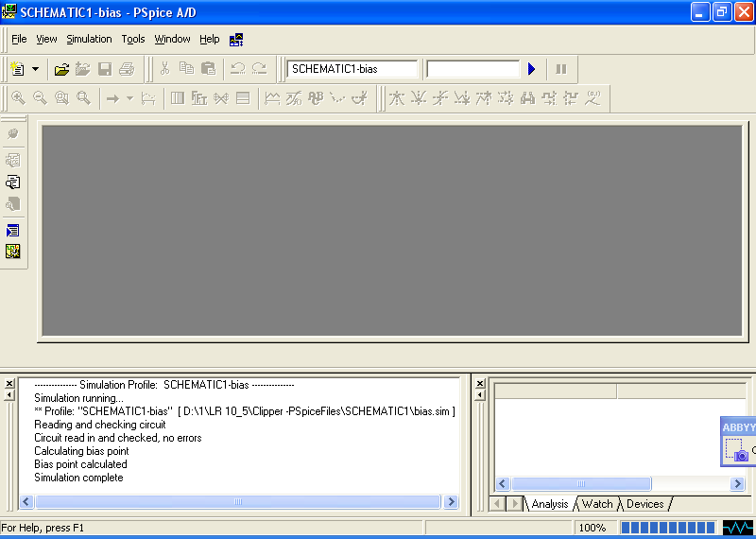
Task: Click the icon right of Help menu
Action: point(236,40)
